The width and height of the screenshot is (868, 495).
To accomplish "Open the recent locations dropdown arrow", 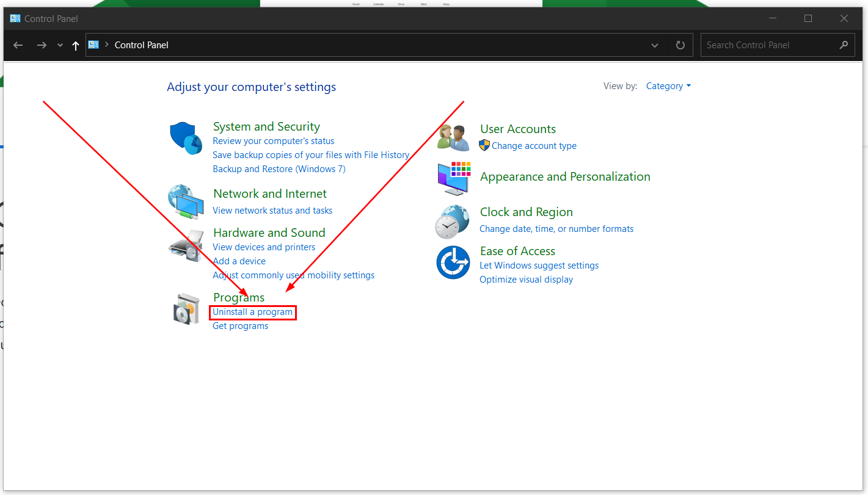I will pyautogui.click(x=60, y=45).
